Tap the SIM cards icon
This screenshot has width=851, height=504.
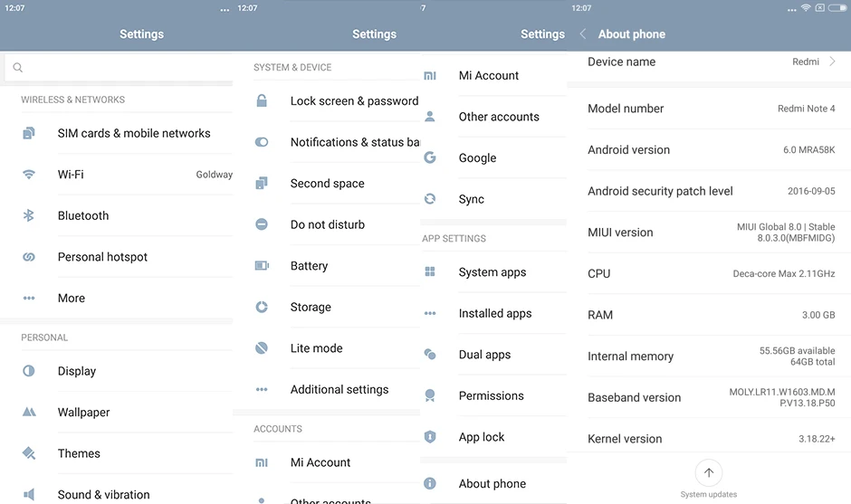point(29,133)
